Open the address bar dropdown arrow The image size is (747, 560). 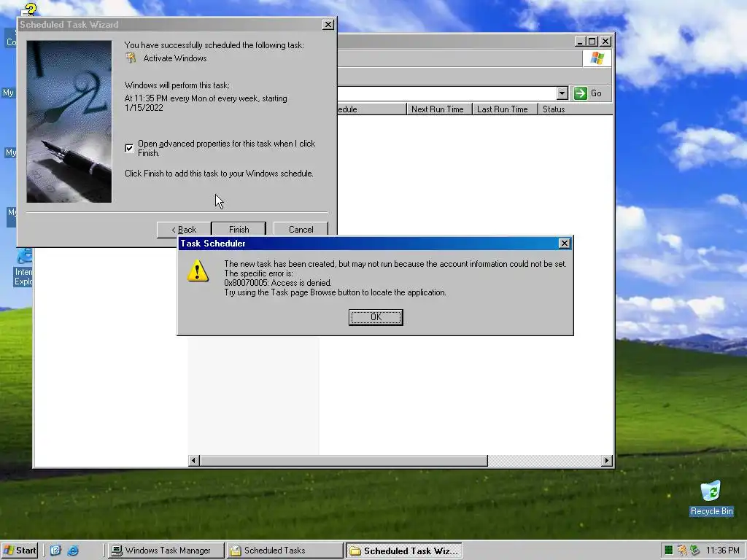tap(562, 93)
